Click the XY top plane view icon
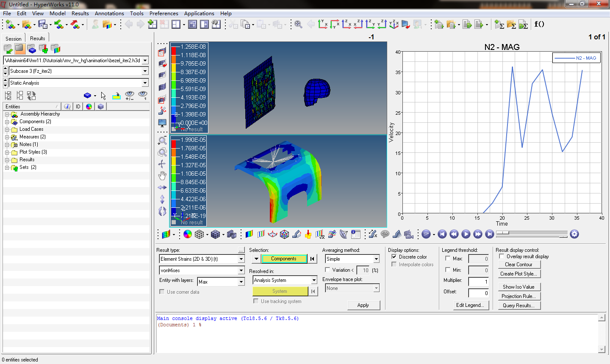 [323, 24]
